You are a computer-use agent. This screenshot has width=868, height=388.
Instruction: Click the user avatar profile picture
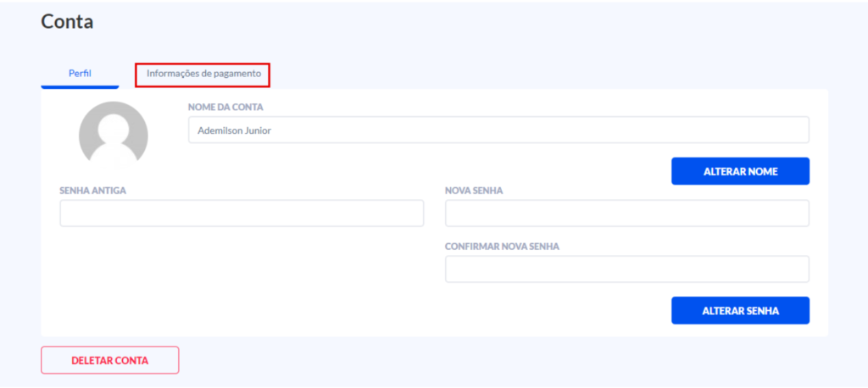click(x=113, y=132)
